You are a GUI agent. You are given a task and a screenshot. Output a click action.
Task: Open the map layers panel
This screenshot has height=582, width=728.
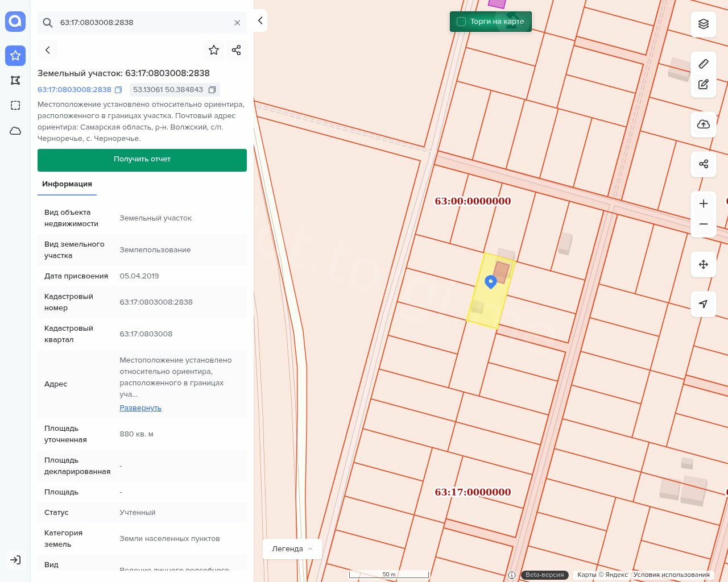(x=704, y=24)
